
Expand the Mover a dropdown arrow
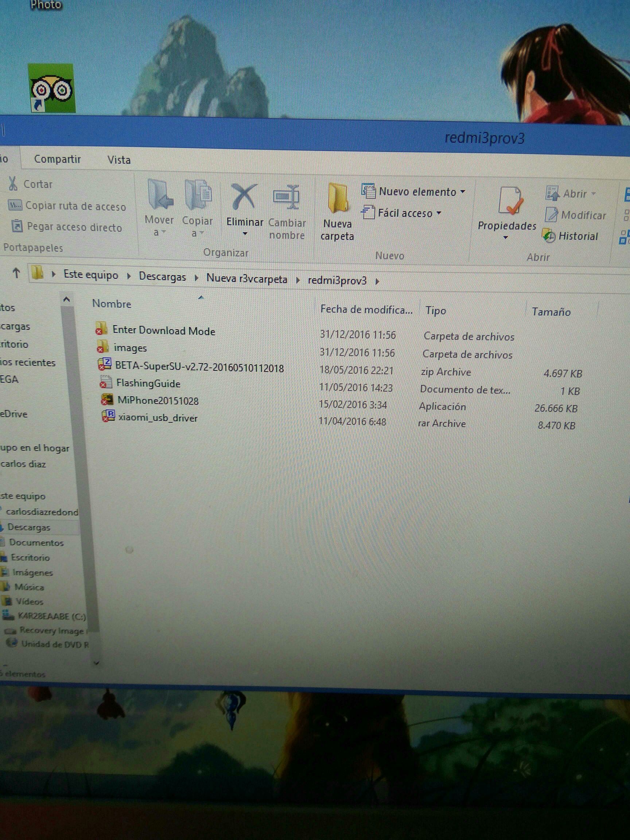coord(164,232)
